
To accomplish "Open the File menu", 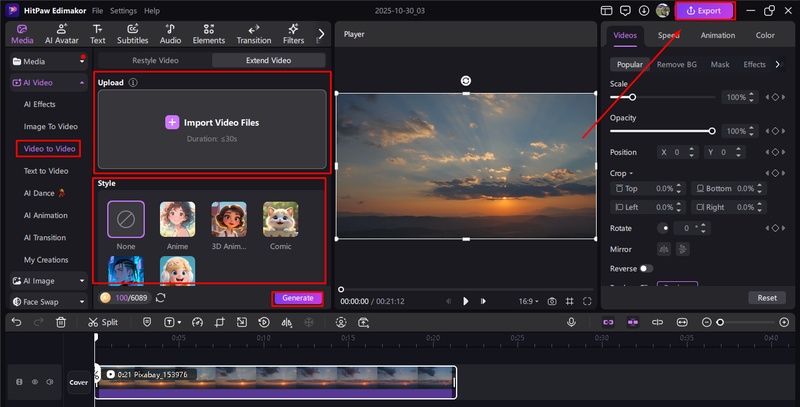I will (97, 11).
